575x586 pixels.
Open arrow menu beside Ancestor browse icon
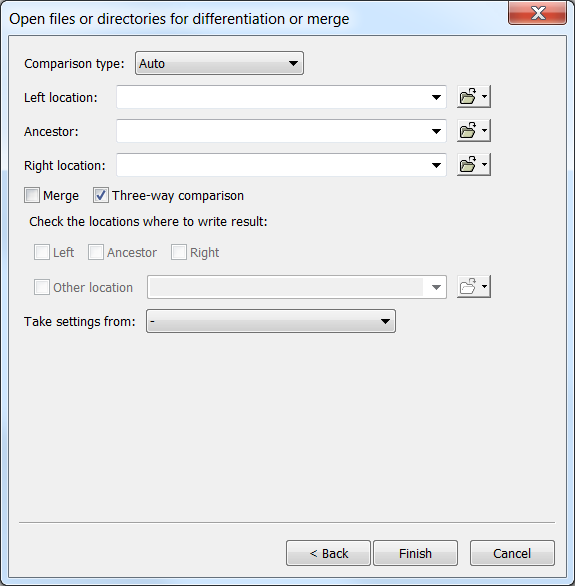click(484, 131)
